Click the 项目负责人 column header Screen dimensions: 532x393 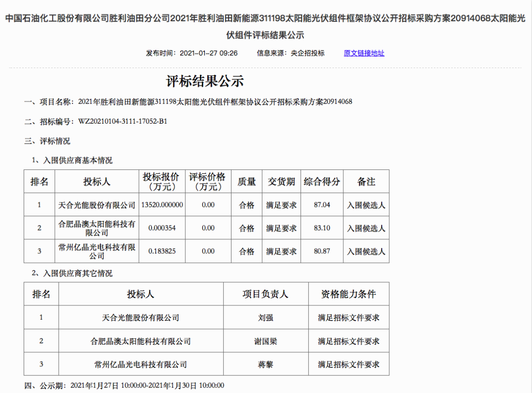(266, 294)
